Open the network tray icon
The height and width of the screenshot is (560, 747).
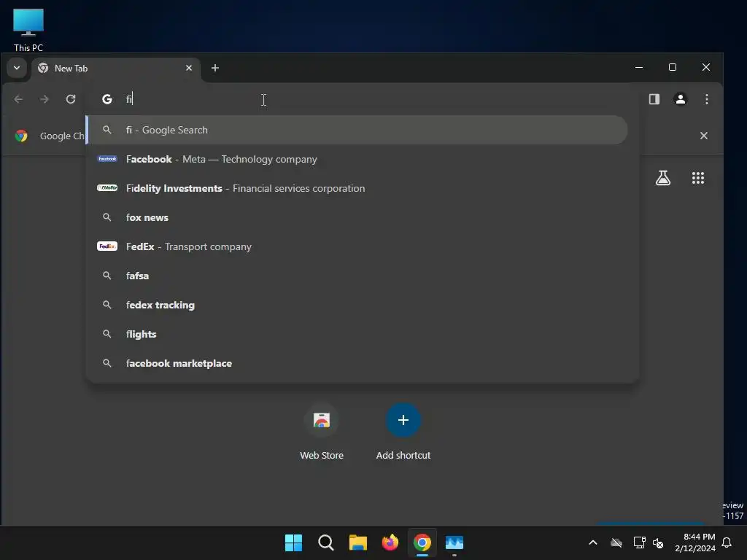tap(639, 542)
